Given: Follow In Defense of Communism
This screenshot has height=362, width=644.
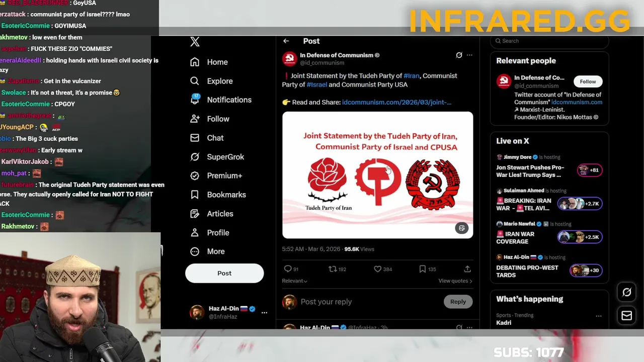Looking at the screenshot, I should 588,81.
